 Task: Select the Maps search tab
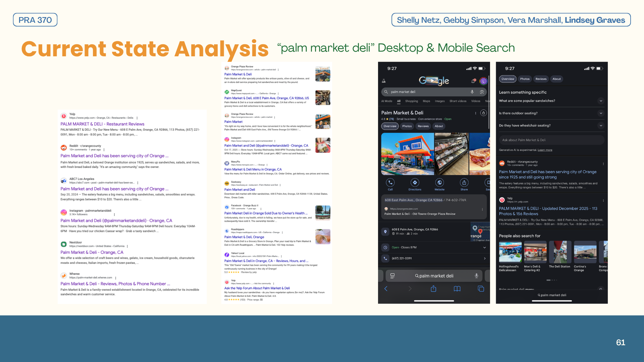[426, 101]
